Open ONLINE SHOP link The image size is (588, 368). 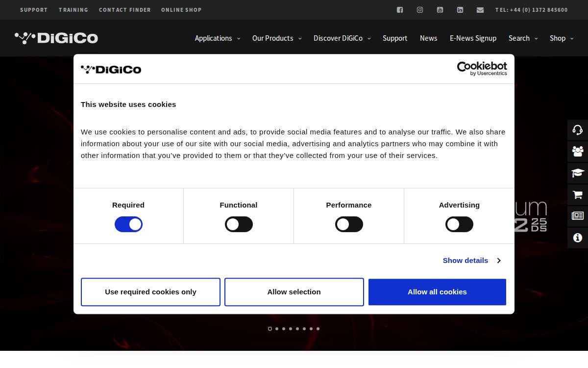click(181, 10)
